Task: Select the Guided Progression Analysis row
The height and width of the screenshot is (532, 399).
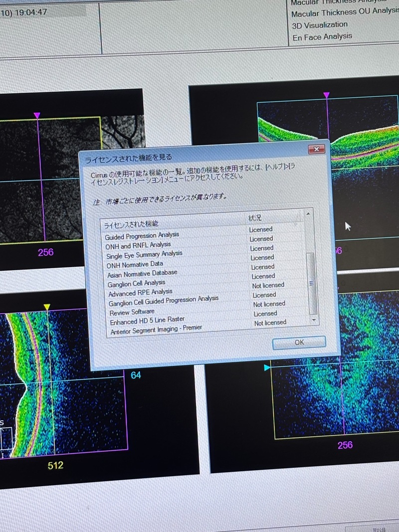Action: 142,235
